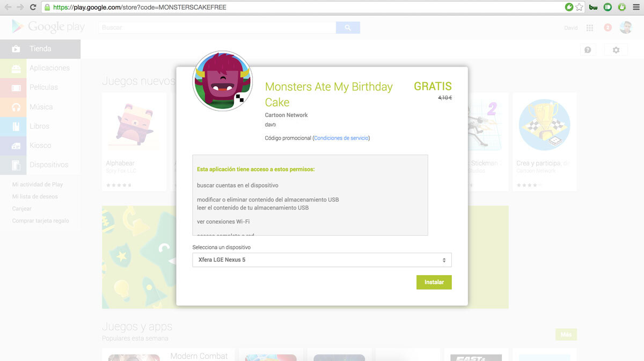Image resolution: width=644 pixels, height=361 pixels.
Task: Open the device selection dropdown
Action: point(322,260)
